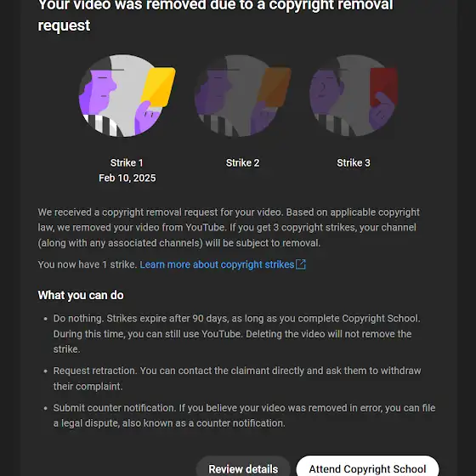The width and height of the screenshot is (476, 476).
Task: Click the external link icon beside copyright strikes
Action: [x=301, y=264]
